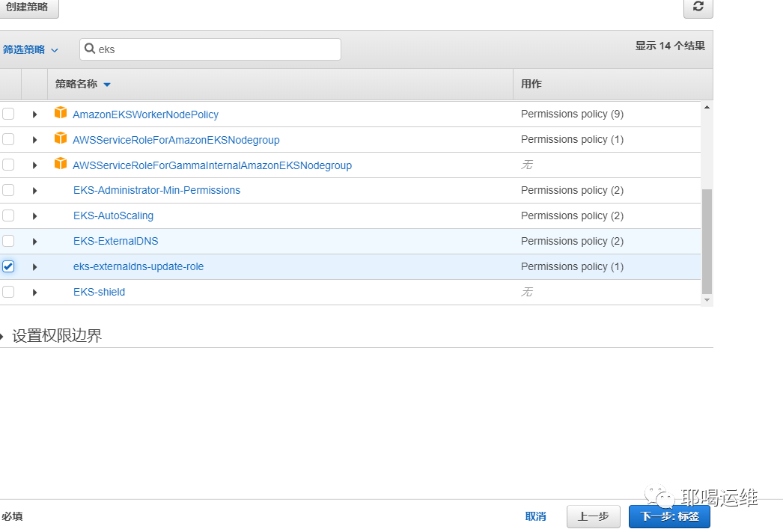Click the policy list scrollbar thumb
Viewport: 783px width, 532px height.
(707, 239)
